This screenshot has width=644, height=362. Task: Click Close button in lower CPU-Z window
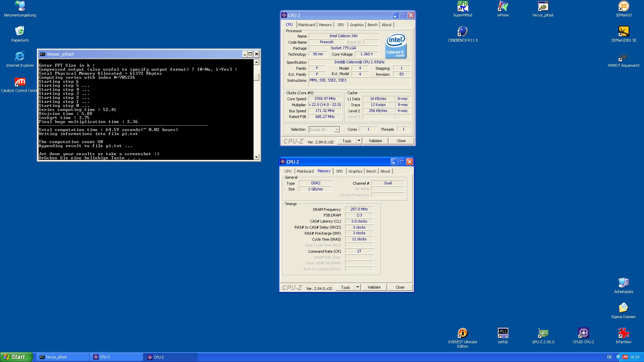pos(400,287)
